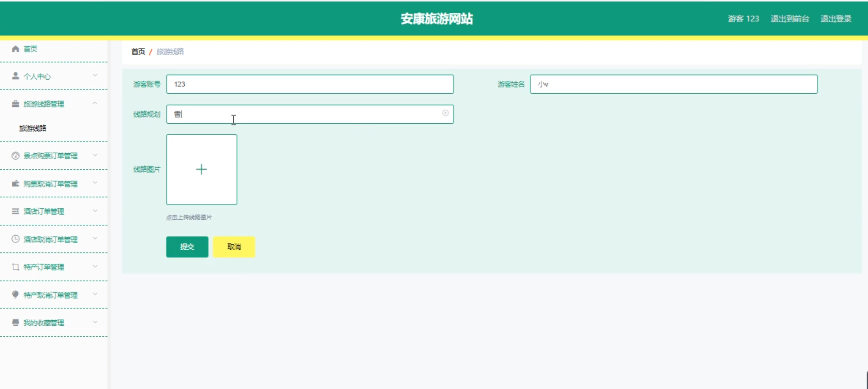Click the 旅游线路 breadcrumb text
This screenshot has height=389, width=868.
click(x=170, y=52)
